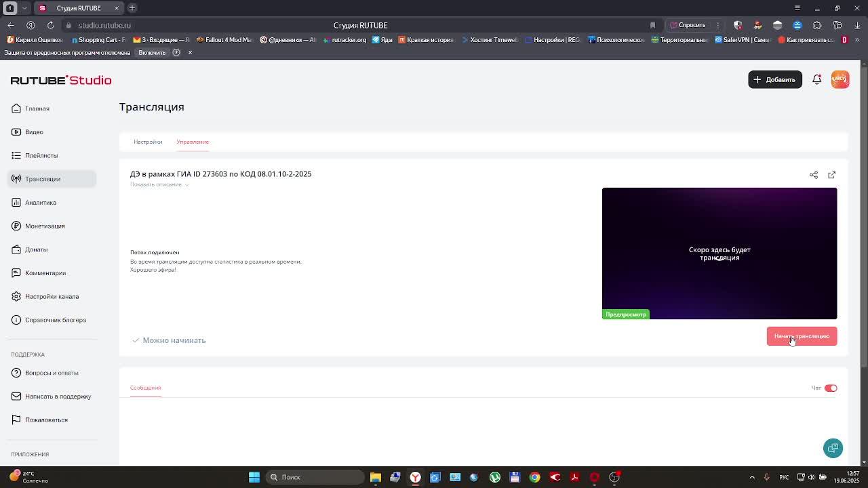
Task: Click the Комментарии speech bubble icon
Action: click(16, 273)
